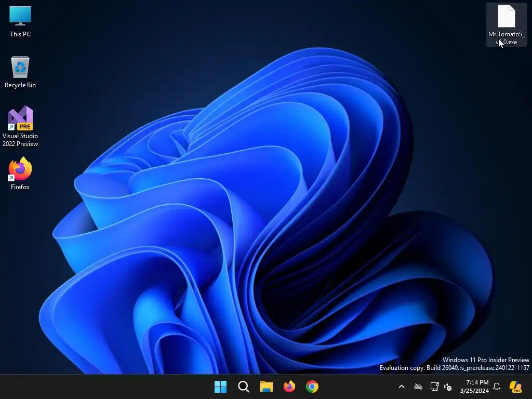
Task: Open Copilot preview in the taskbar corner
Action: 515,387
